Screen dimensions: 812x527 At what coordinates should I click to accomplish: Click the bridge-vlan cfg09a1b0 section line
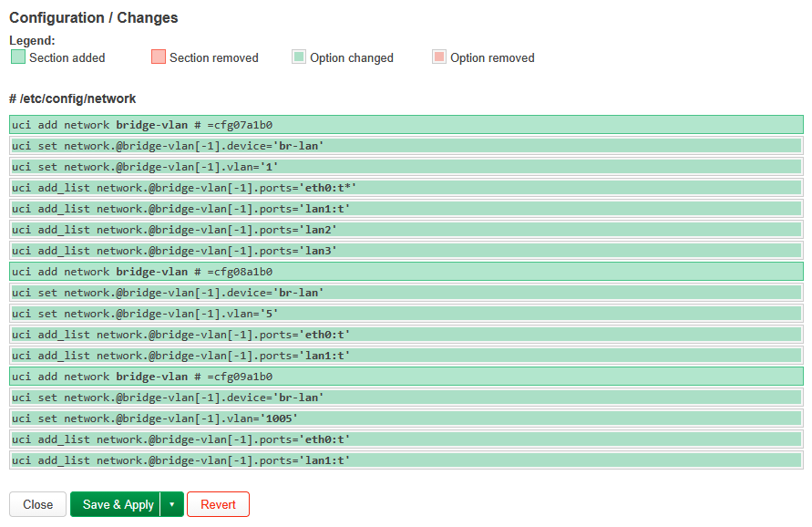coord(406,377)
